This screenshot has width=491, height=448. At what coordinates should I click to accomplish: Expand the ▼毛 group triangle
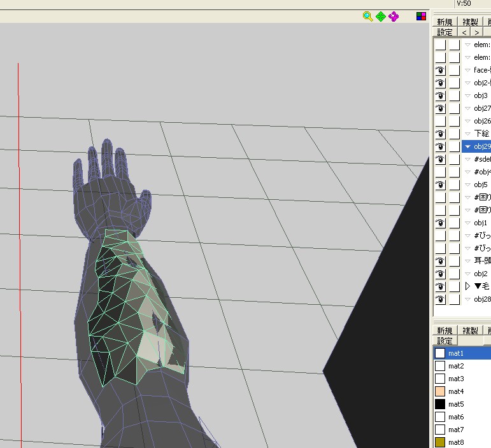tap(467, 286)
